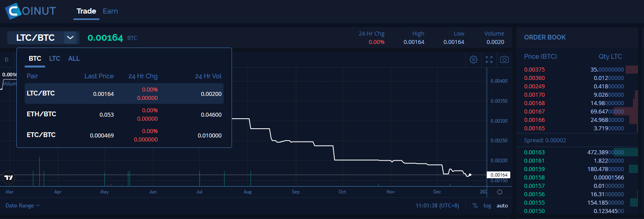Choose the ETH/BTC pair row
The width and height of the screenshot is (644, 219).
pyautogui.click(x=124, y=114)
